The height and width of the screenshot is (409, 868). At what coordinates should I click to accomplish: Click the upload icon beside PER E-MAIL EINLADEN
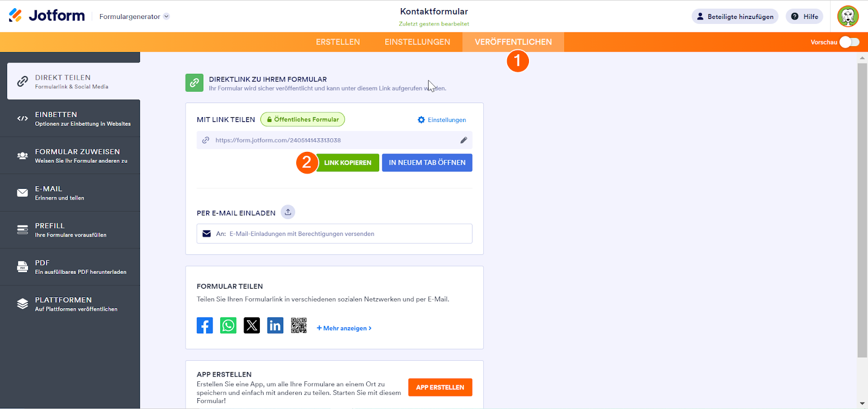coord(288,212)
